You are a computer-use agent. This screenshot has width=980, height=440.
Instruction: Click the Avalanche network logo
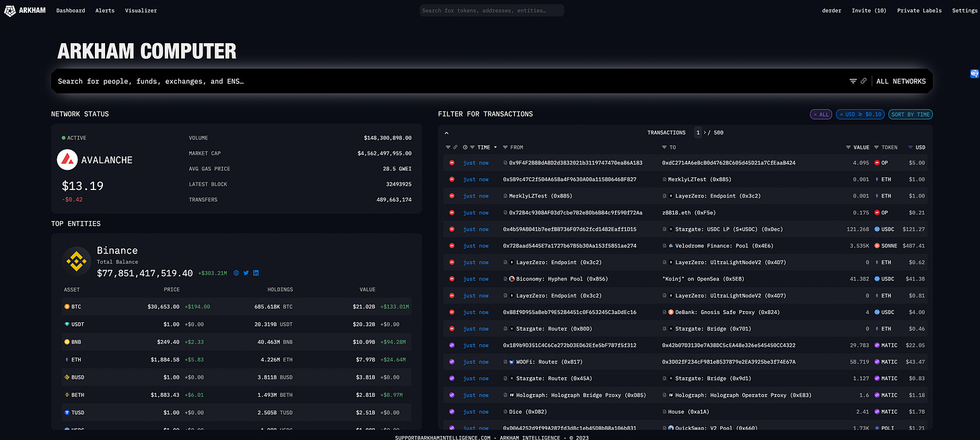click(67, 160)
